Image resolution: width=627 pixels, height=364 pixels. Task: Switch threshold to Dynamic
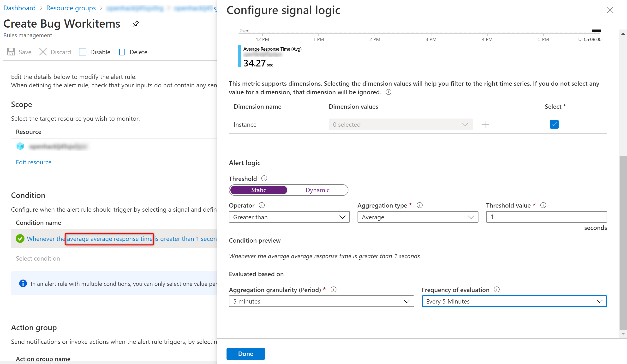click(x=317, y=190)
